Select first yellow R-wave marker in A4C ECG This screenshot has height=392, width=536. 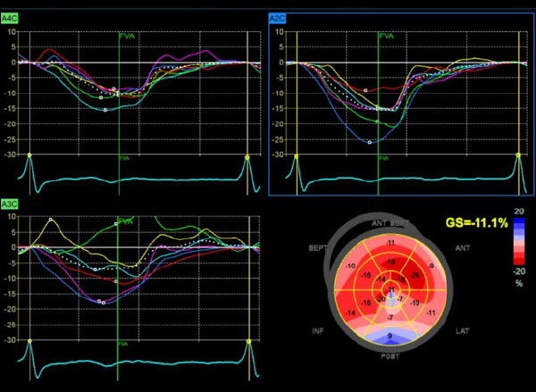click(30, 155)
